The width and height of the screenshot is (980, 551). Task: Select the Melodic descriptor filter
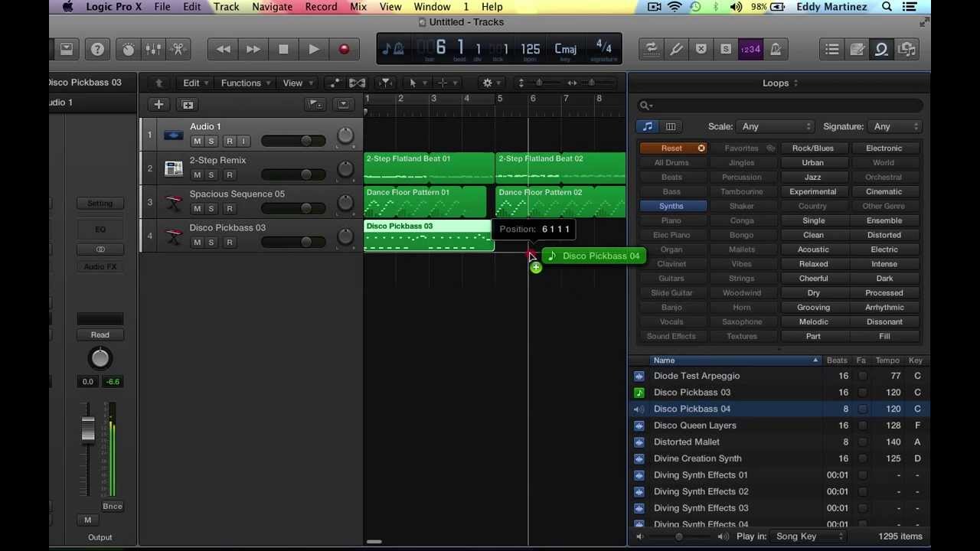click(813, 321)
